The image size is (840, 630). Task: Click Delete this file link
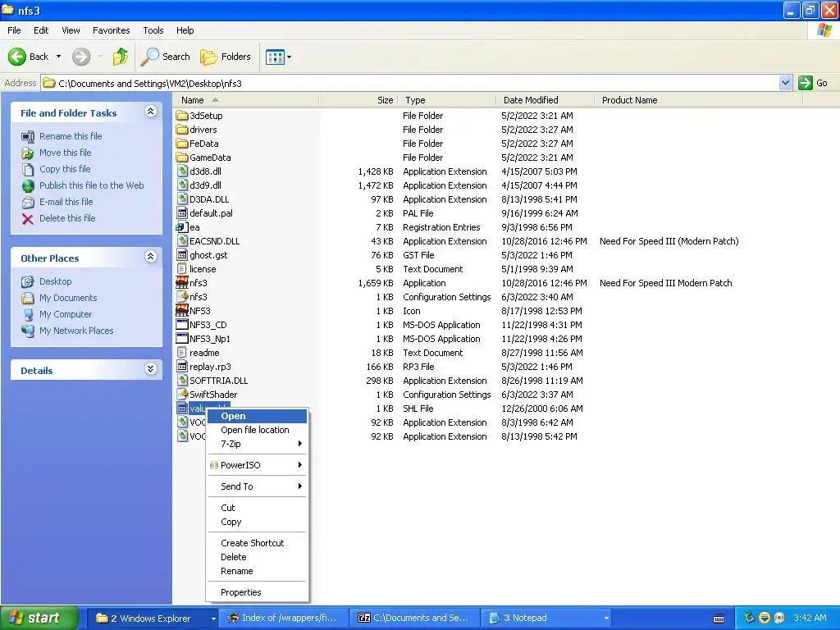(67, 218)
